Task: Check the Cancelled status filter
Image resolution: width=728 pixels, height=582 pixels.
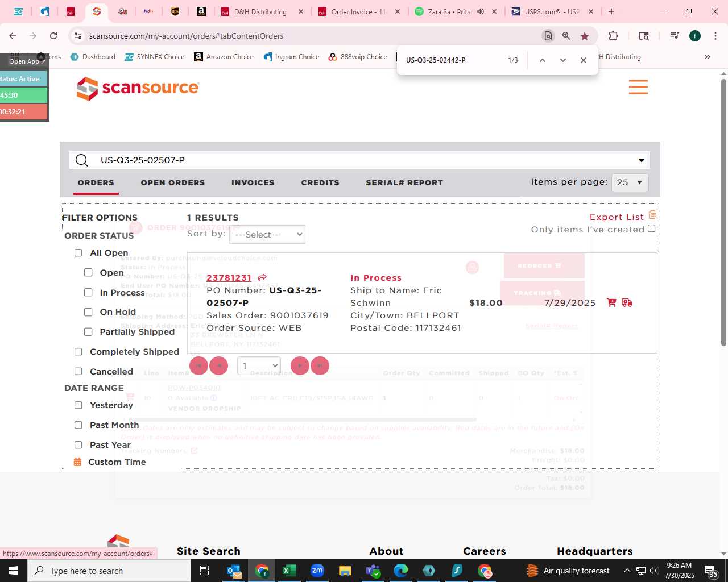Action: tap(78, 372)
